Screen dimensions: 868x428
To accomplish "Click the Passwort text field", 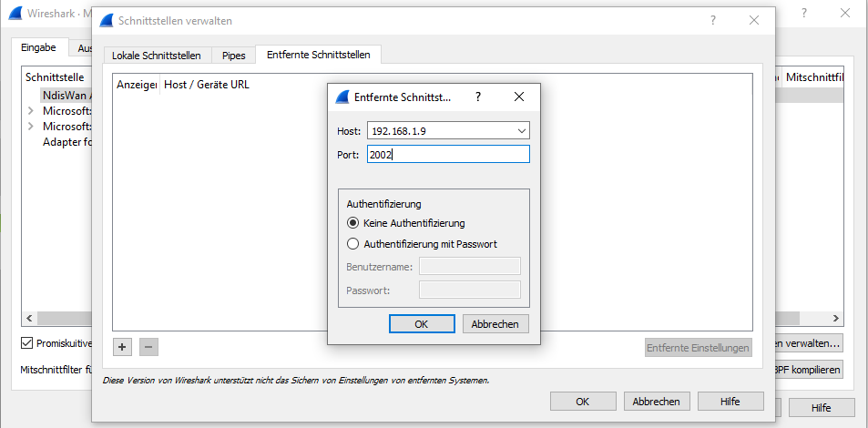I will (x=470, y=290).
